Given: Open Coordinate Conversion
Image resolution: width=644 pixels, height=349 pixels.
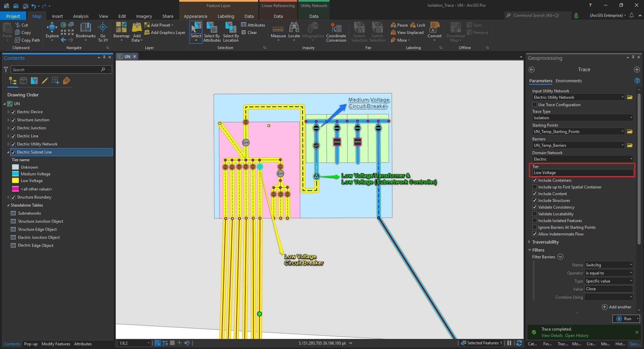Looking at the screenshot, I should click(336, 32).
